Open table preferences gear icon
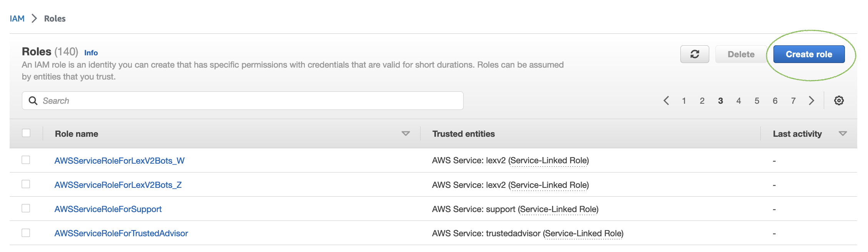 coord(839,101)
